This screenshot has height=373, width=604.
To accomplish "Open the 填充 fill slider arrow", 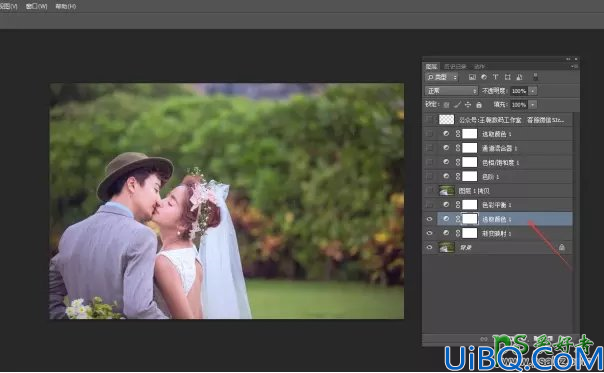I will [x=533, y=104].
